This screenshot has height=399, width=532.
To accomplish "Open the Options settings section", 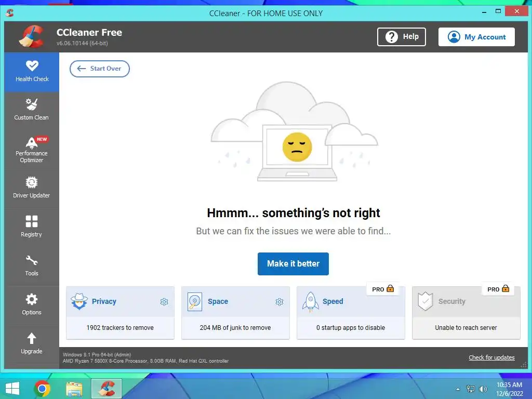I will point(32,305).
